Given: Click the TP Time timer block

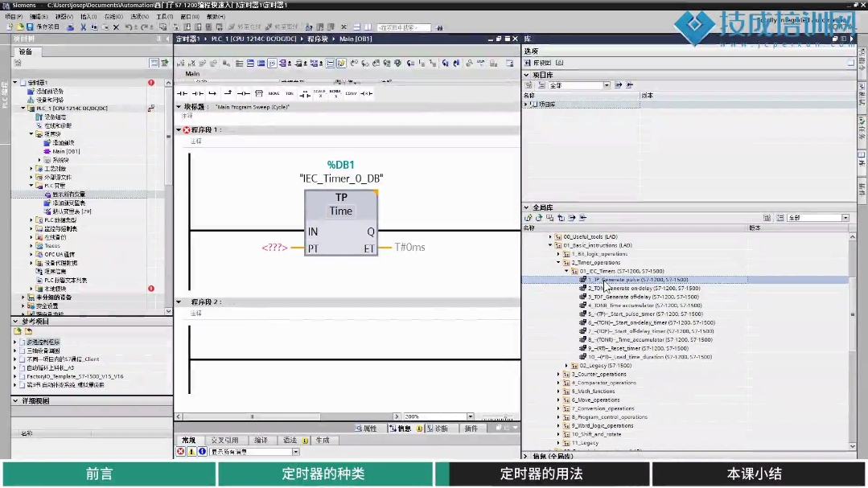Looking at the screenshot, I should (x=341, y=223).
